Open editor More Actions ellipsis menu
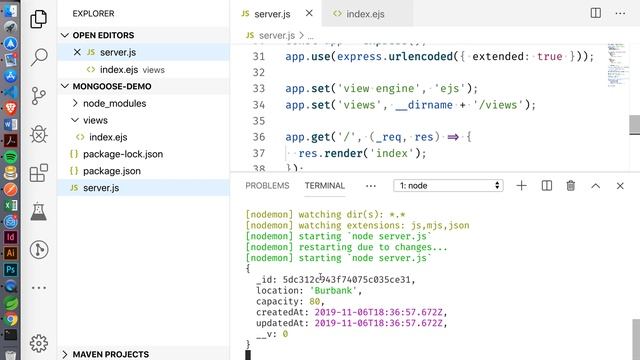Viewport: 640px width, 360px height. 620,13
